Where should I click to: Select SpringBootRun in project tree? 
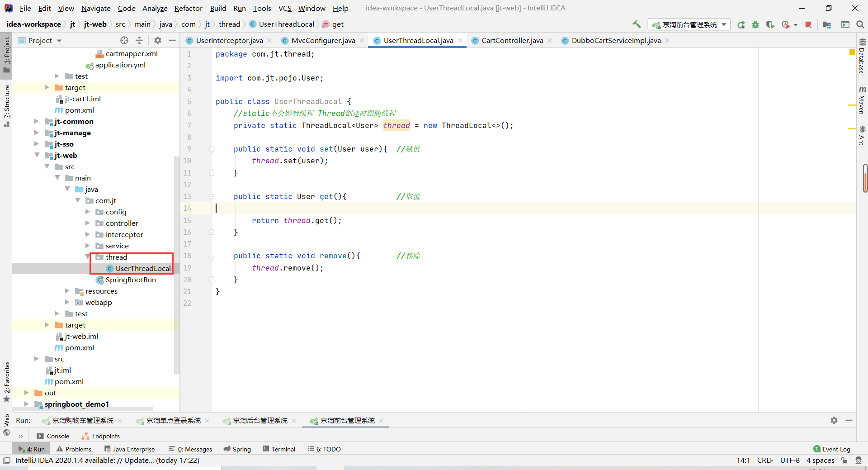[x=131, y=280]
